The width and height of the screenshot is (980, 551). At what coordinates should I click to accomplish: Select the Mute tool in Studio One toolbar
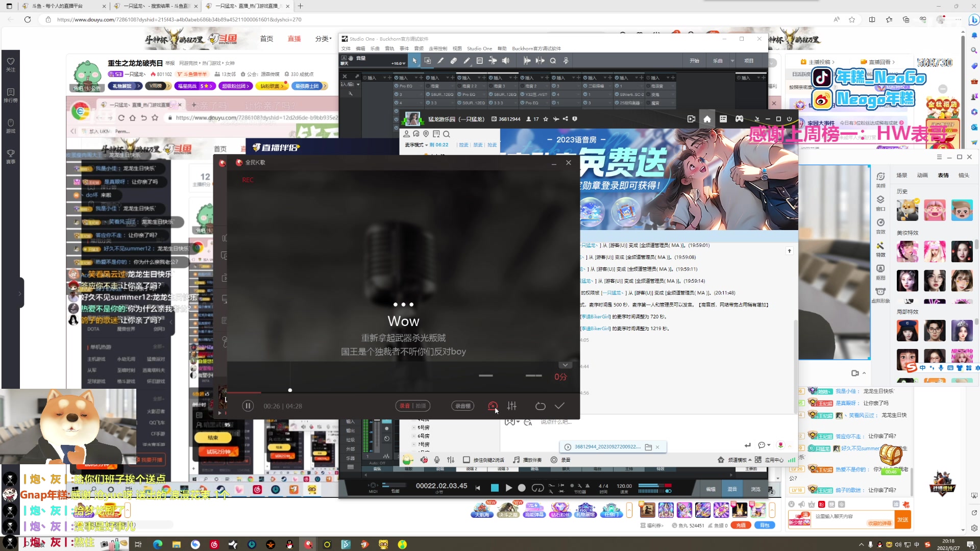tap(480, 61)
